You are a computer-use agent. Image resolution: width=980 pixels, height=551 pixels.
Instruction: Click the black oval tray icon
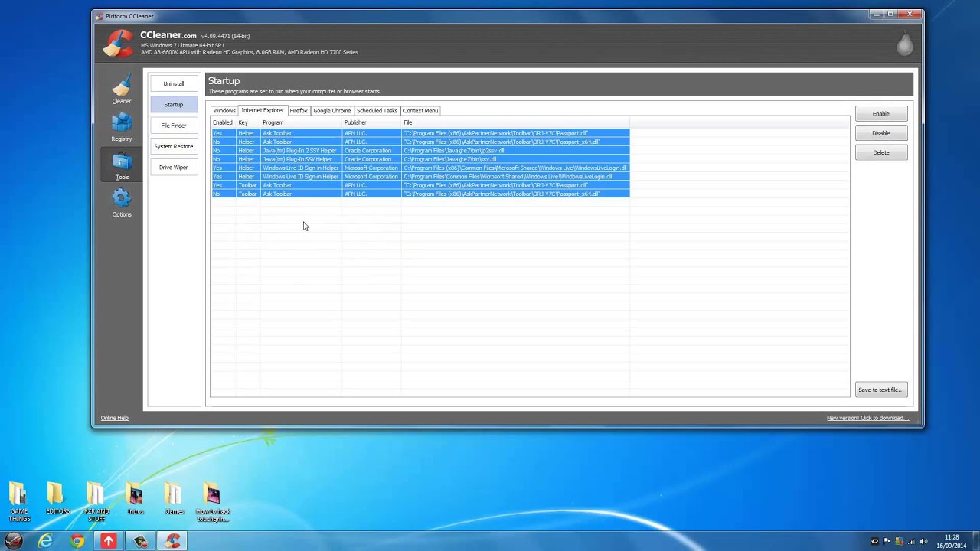click(x=875, y=541)
